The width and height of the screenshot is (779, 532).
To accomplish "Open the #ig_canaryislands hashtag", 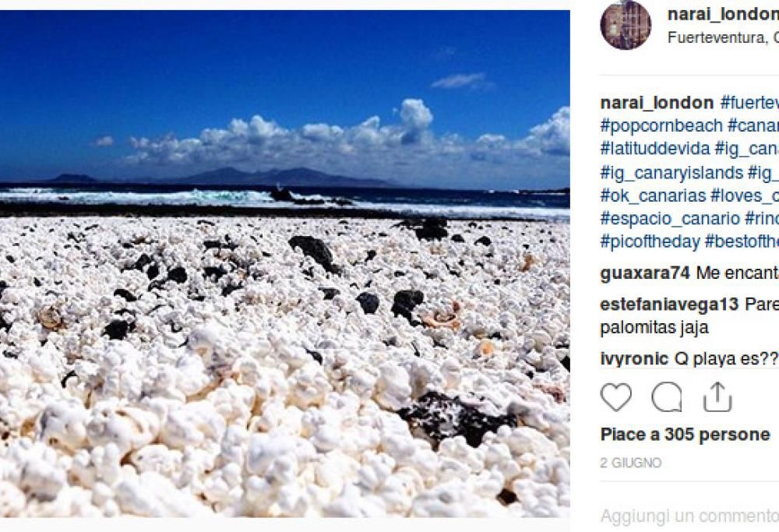I will coord(671,172).
